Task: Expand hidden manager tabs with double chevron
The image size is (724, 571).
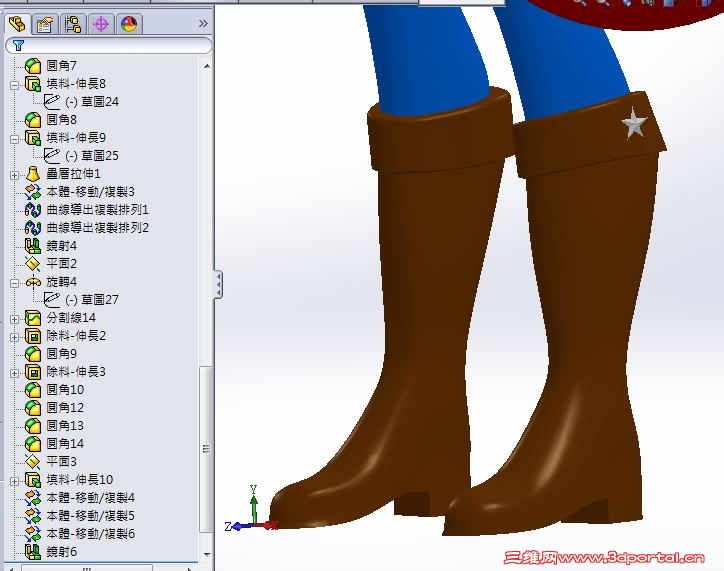Action: (x=203, y=24)
